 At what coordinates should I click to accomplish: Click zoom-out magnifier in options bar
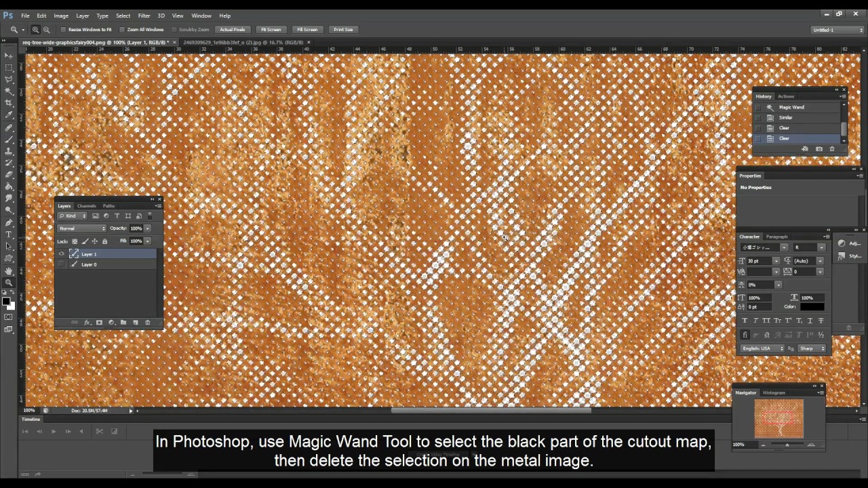pos(46,30)
